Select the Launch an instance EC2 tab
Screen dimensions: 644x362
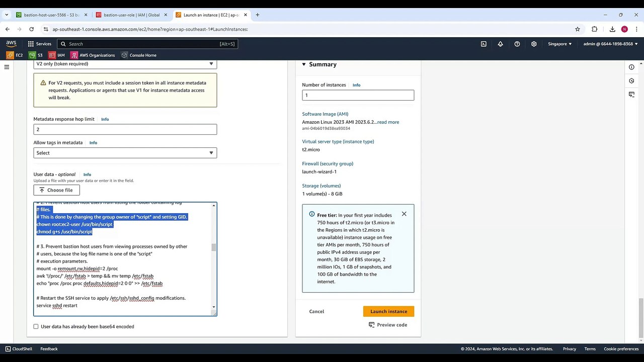click(x=211, y=15)
